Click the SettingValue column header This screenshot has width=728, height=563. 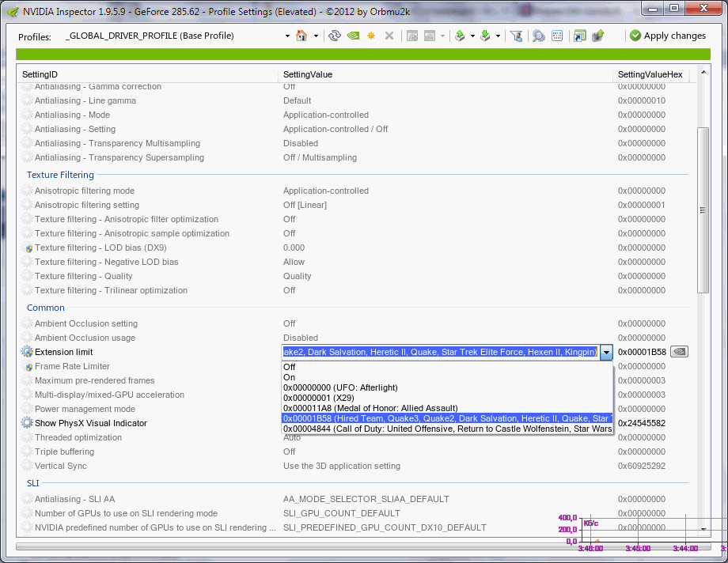click(x=446, y=74)
